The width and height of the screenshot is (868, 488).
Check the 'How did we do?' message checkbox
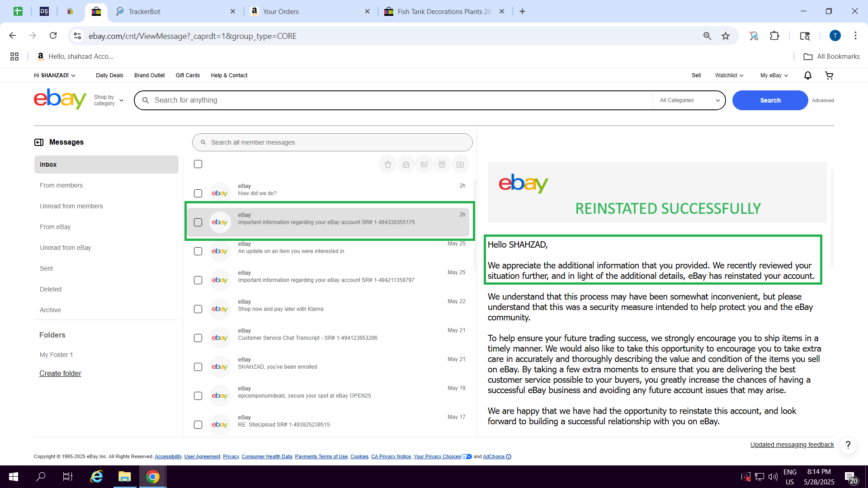(198, 193)
